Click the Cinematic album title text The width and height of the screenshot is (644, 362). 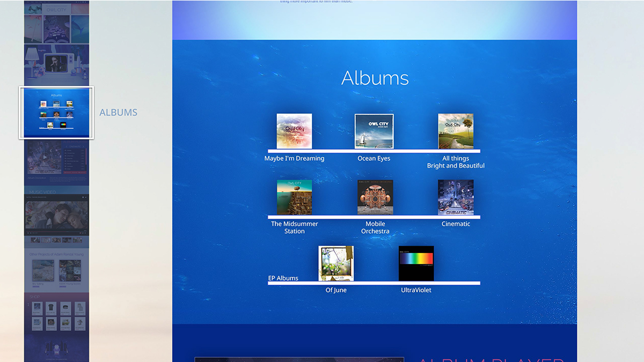456,224
